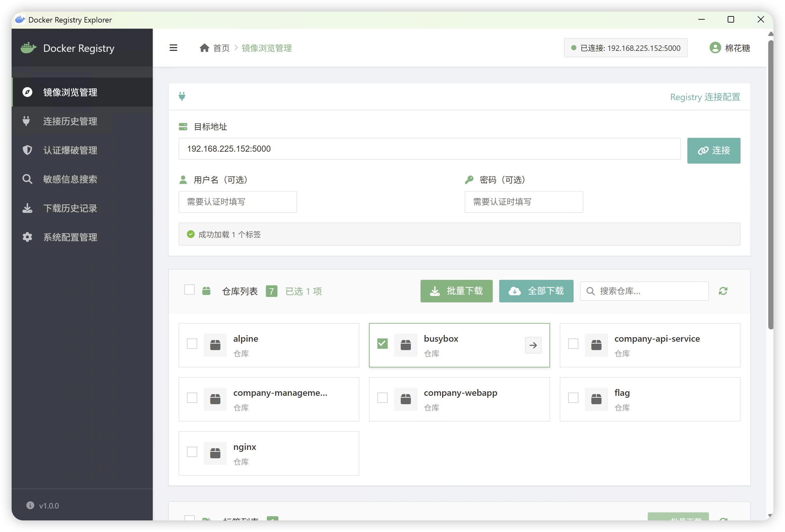Select the 连接历史管理 plug icon in sidebar
The height and width of the screenshot is (532, 785).
27,121
